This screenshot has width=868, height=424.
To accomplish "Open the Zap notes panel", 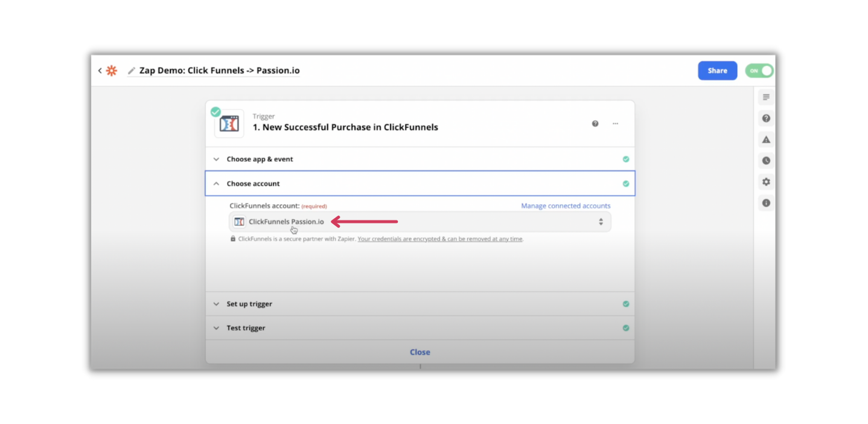I will tap(765, 97).
